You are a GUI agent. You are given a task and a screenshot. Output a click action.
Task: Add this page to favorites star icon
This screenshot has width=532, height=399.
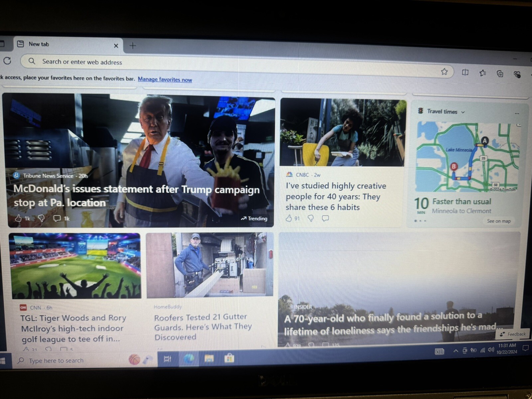(x=444, y=71)
